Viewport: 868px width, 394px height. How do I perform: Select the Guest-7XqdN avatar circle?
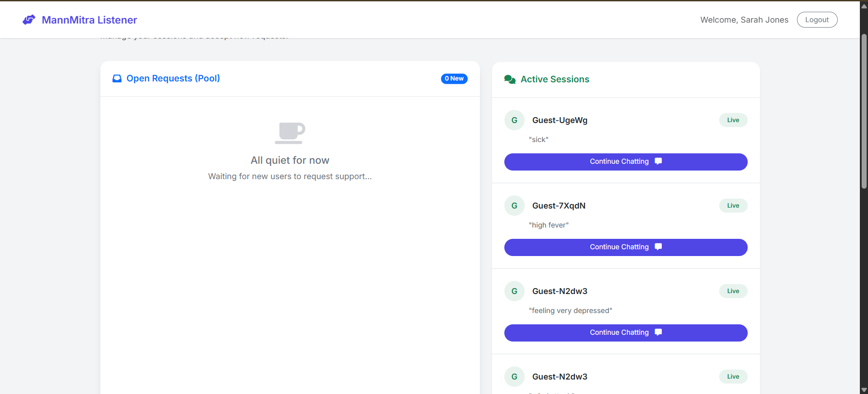(x=514, y=206)
